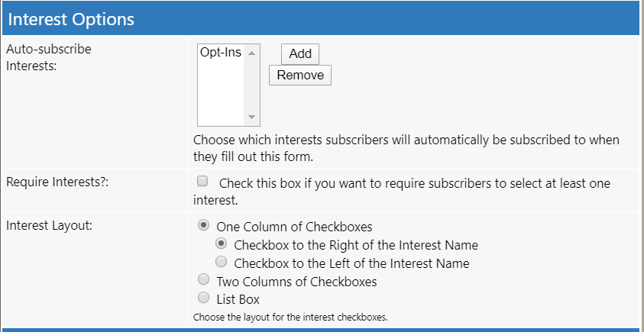Click the list box scroll down arrow
The image size is (644, 332).
click(x=252, y=118)
